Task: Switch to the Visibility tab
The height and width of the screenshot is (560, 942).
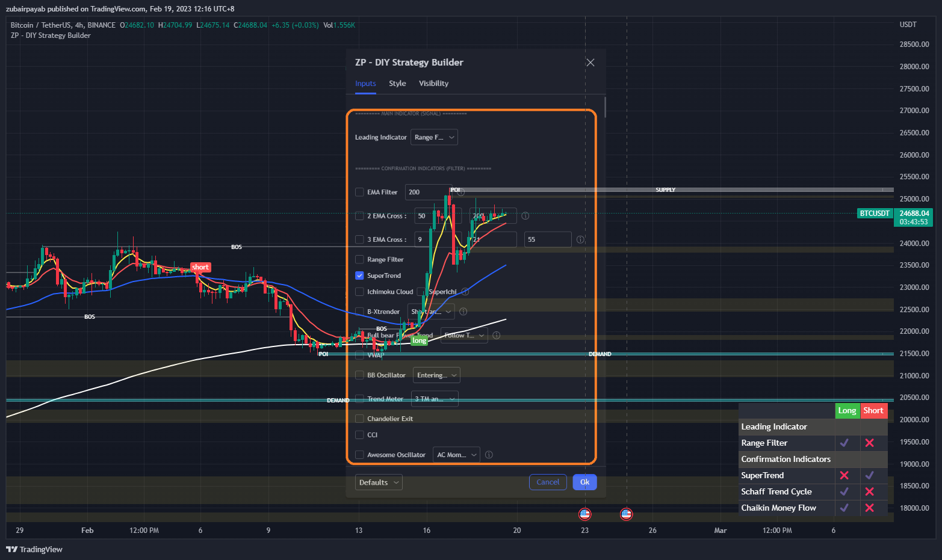Action: coord(434,84)
